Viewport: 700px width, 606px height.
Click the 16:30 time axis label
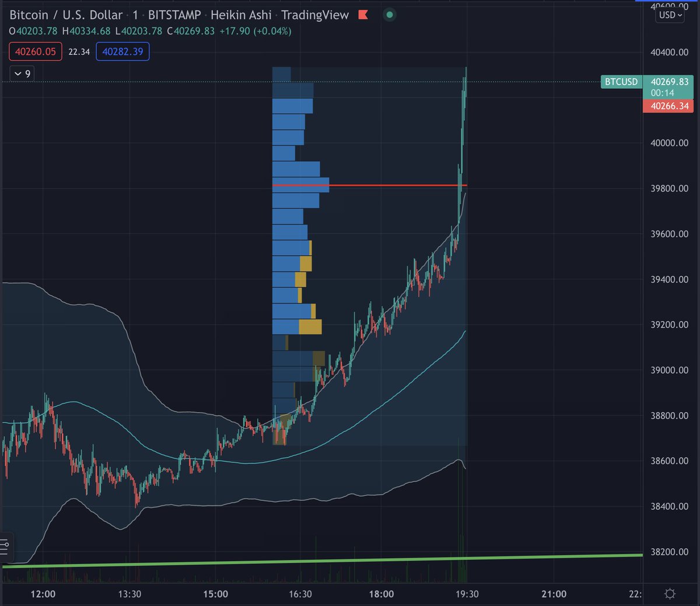300,594
